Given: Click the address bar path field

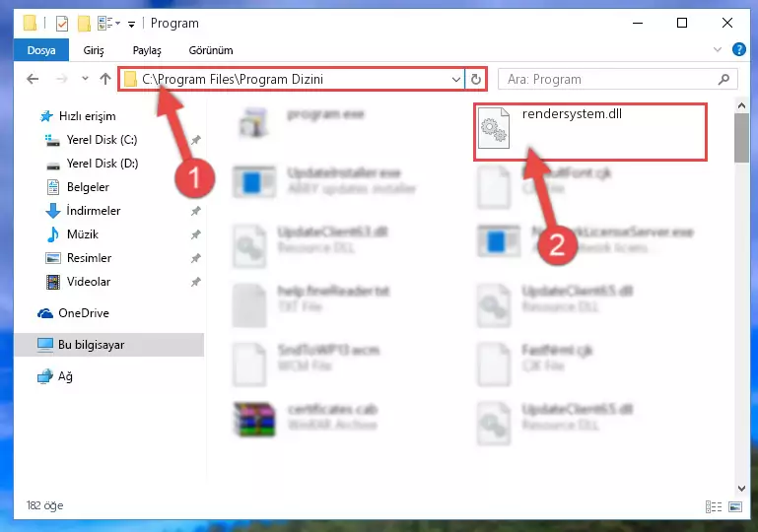Looking at the screenshot, I should (x=291, y=79).
